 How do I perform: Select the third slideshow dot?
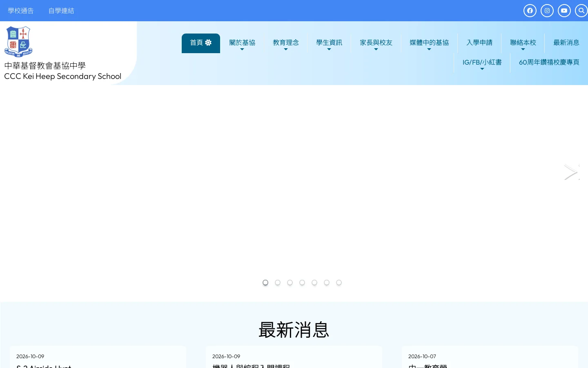pyautogui.click(x=290, y=283)
